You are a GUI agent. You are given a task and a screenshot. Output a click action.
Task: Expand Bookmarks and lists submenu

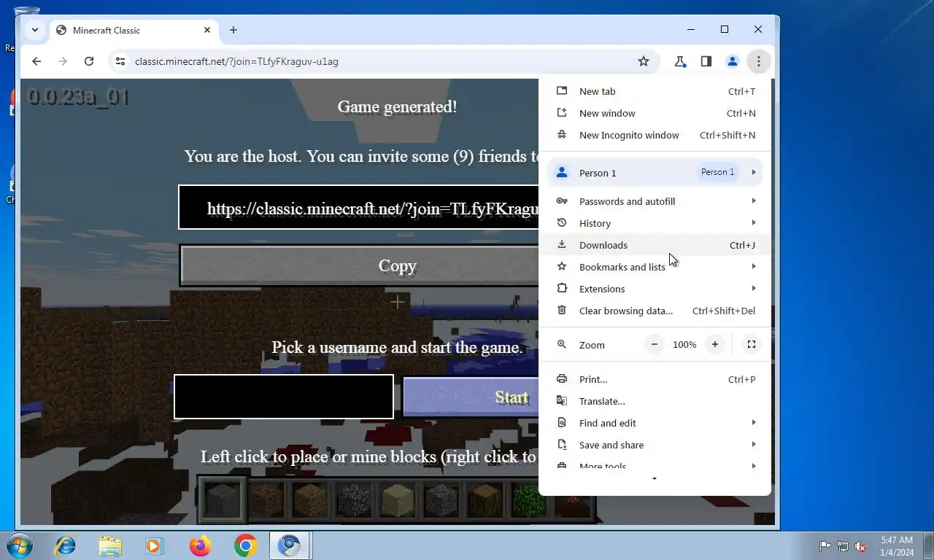[655, 267]
